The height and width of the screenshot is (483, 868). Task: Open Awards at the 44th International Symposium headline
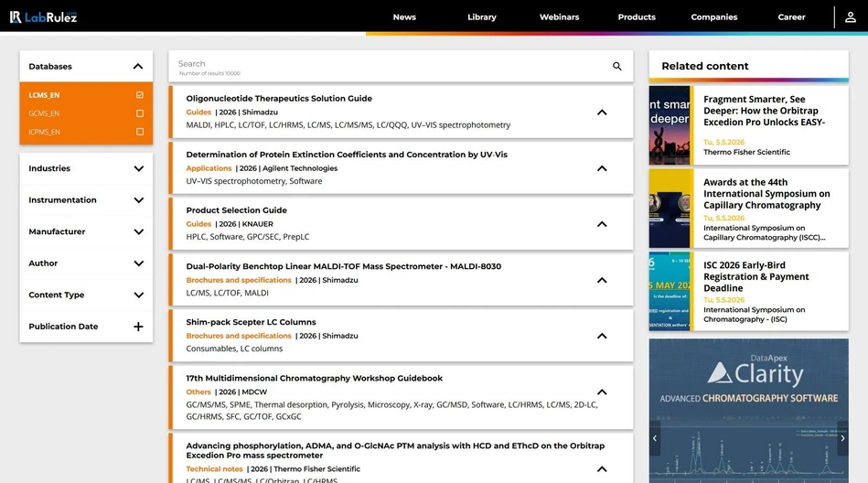point(766,193)
